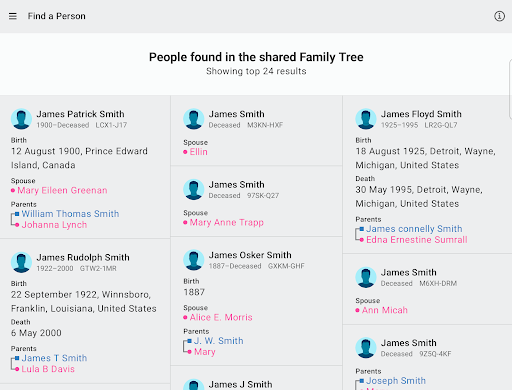The width and height of the screenshot is (512, 390).
Task: Click James Osker Smith's avatar icon
Action: tap(194, 260)
